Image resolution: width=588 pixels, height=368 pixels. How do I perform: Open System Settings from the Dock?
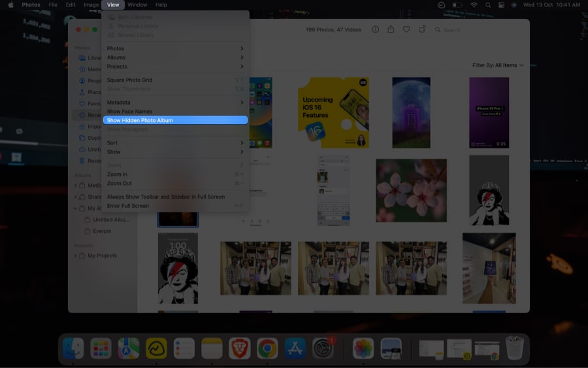[x=323, y=348]
